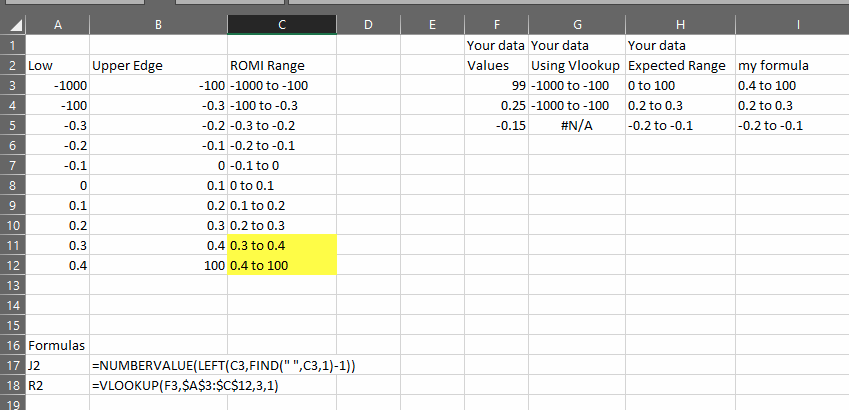Select row 16 header
This screenshot has height=410, width=849.
point(12,345)
